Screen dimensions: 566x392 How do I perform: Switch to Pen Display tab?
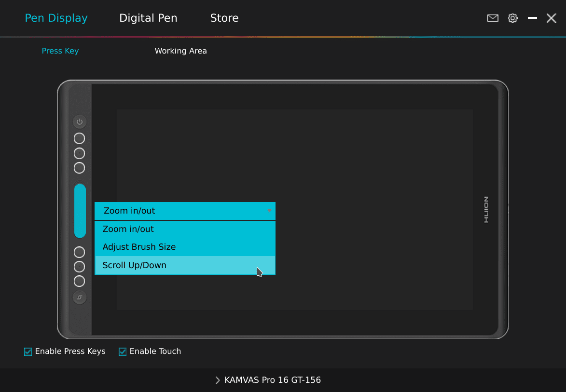coord(56,18)
